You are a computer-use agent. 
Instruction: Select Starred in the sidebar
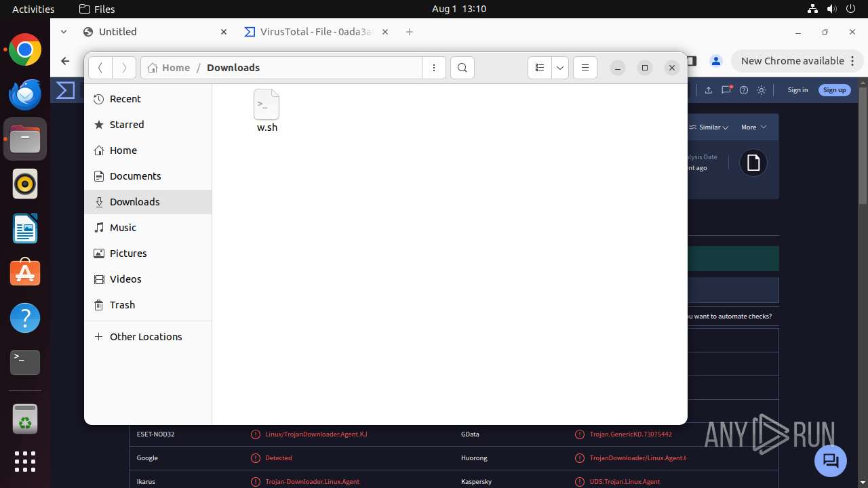(x=148, y=125)
